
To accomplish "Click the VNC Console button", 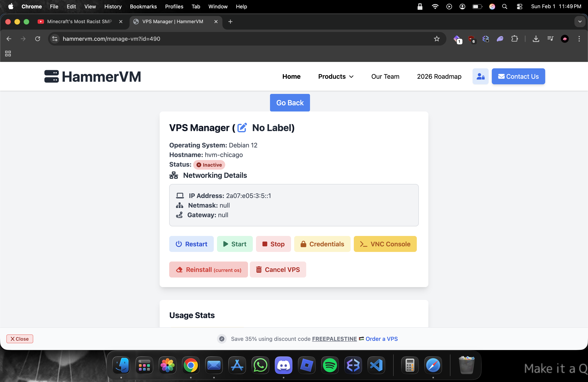I will (385, 244).
